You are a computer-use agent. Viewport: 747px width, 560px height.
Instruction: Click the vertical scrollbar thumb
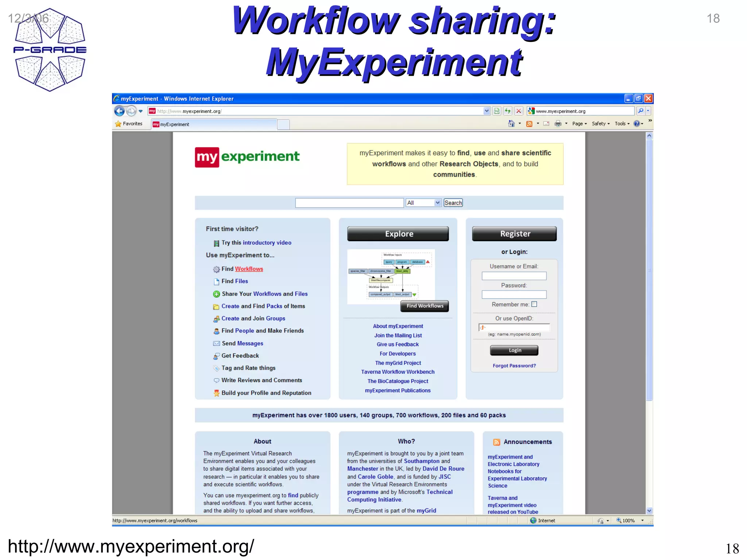(x=649, y=270)
